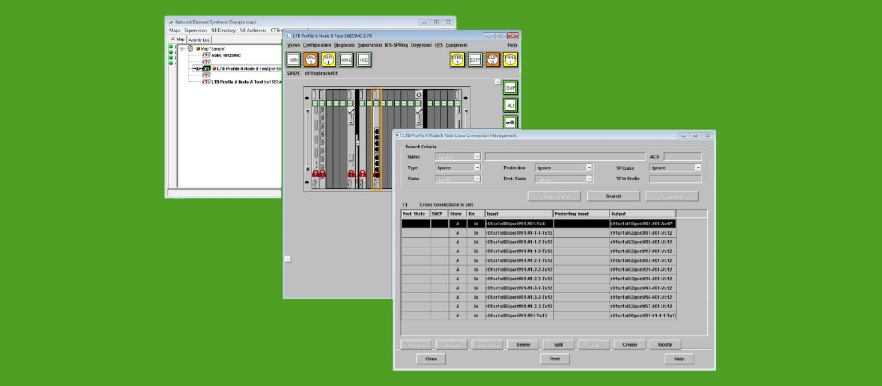This screenshot has width=882, height=386.
Task: Switch to the Activity Log tab
Action: pyautogui.click(x=199, y=40)
